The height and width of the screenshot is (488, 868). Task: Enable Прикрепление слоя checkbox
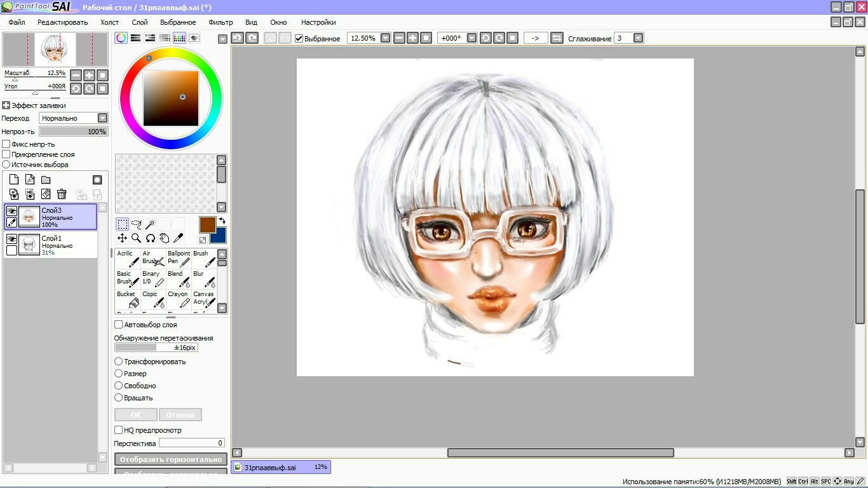[6, 154]
